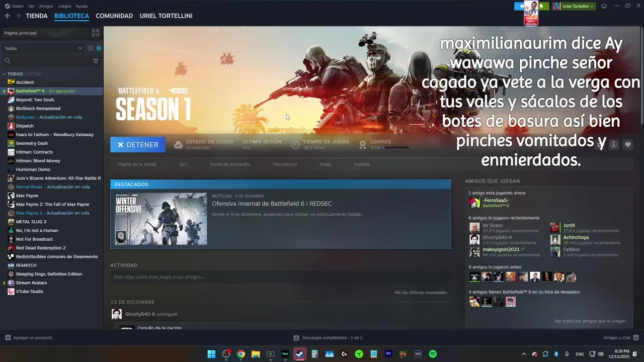Open the Windows Start menu
Screen dimensions: 644x362
coord(211,354)
